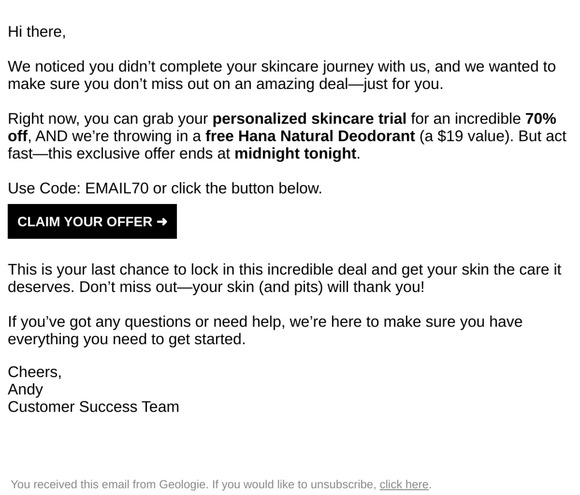Click the '(a $19 value)' text

click(466, 136)
